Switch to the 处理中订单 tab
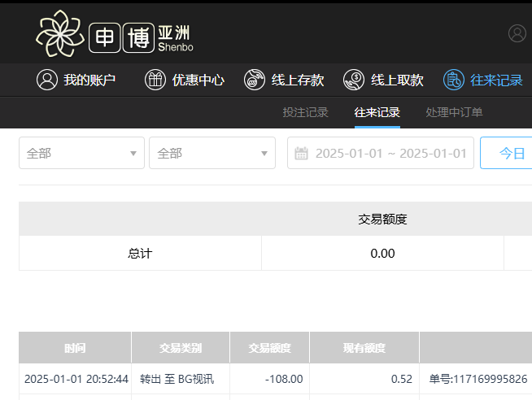 tap(454, 112)
